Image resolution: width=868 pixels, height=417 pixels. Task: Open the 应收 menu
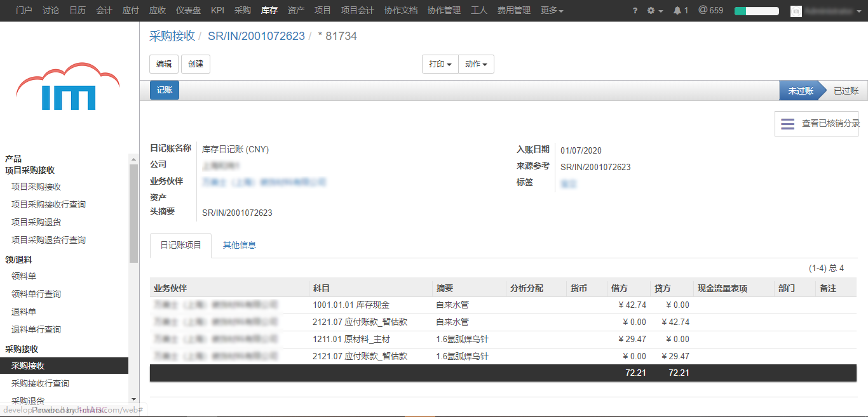[x=158, y=11]
